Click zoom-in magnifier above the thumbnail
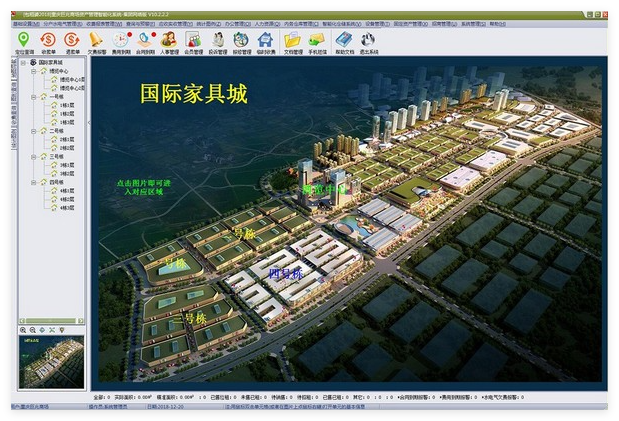The image size is (619, 421). click(x=23, y=329)
